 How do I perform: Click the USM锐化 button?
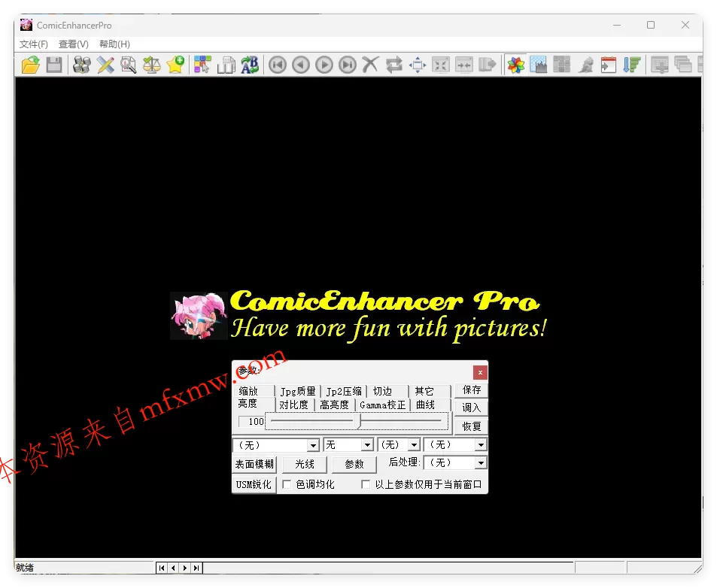point(254,484)
